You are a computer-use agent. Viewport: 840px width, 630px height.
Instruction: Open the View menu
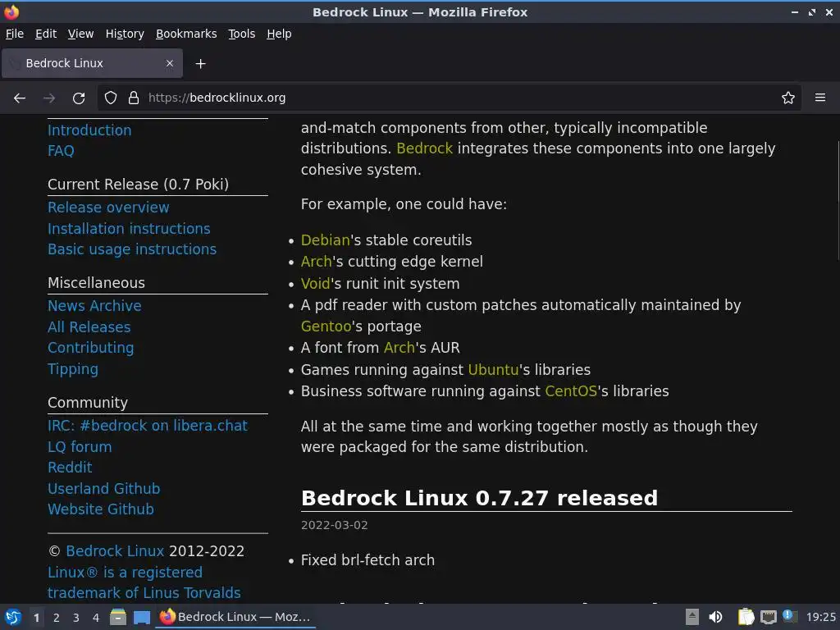click(80, 34)
